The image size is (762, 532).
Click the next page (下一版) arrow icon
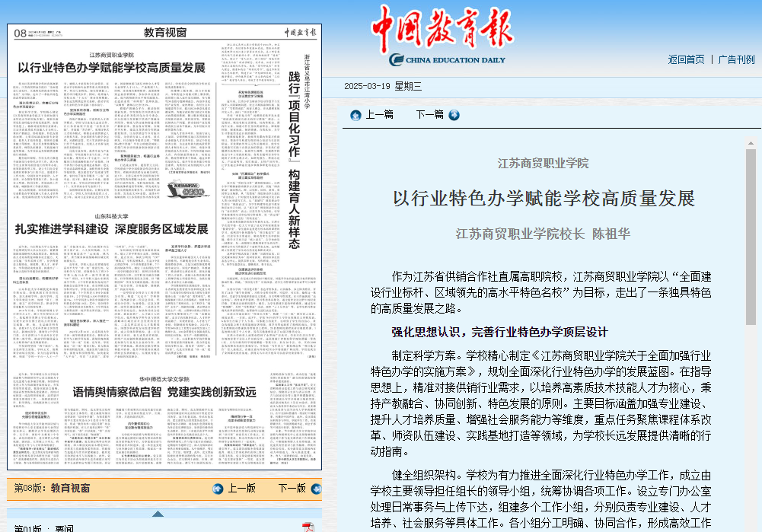click(314, 489)
